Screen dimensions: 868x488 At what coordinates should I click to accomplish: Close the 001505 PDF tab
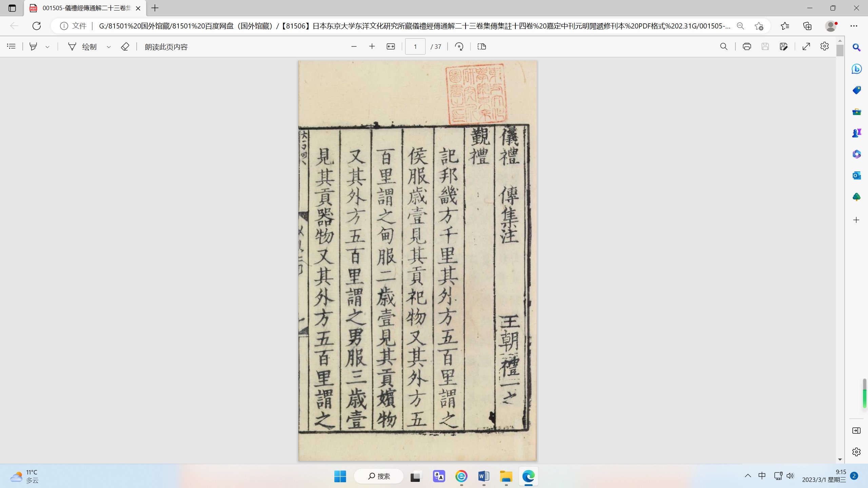coord(138,8)
